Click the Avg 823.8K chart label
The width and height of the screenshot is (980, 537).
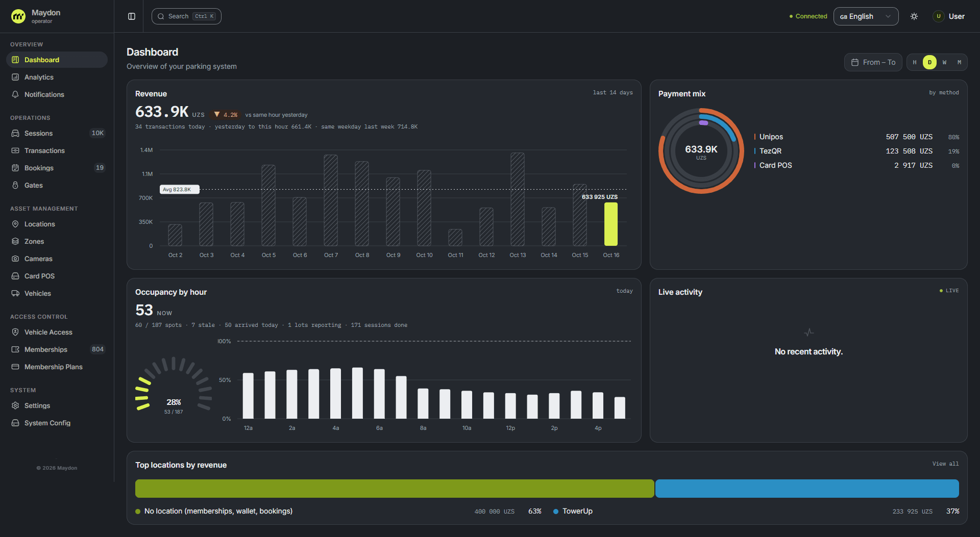(x=179, y=189)
